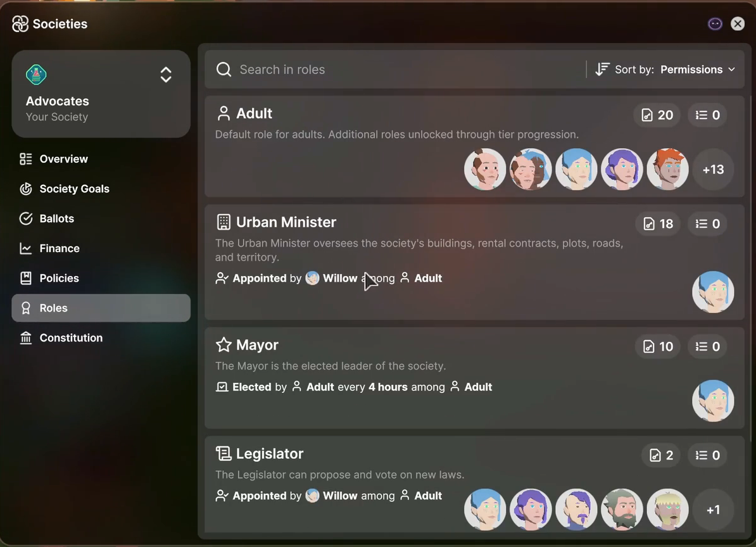Open the Urban Minister role title

(286, 222)
